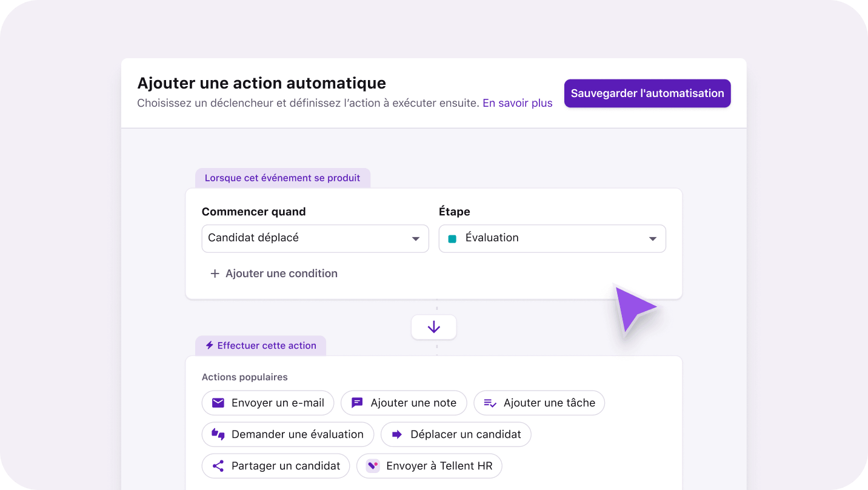Click Sauvegarder l'automatisation
Screen dimensions: 868x490
(x=647, y=93)
